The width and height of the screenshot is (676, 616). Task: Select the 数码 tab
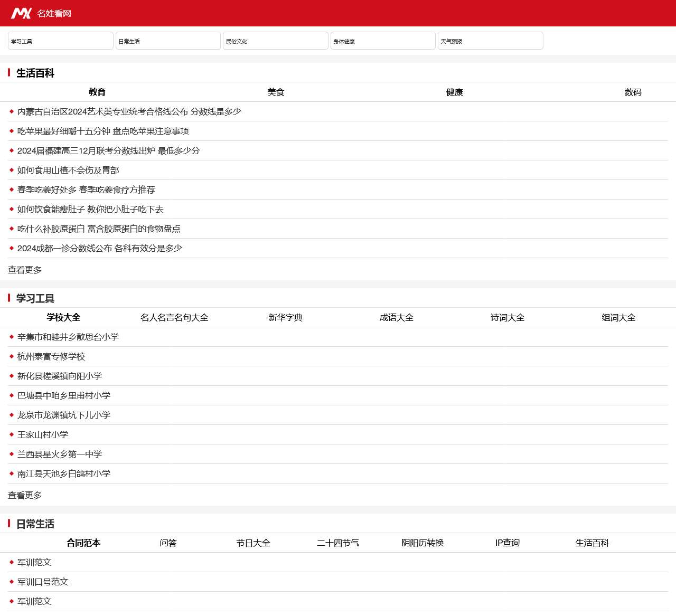[633, 92]
